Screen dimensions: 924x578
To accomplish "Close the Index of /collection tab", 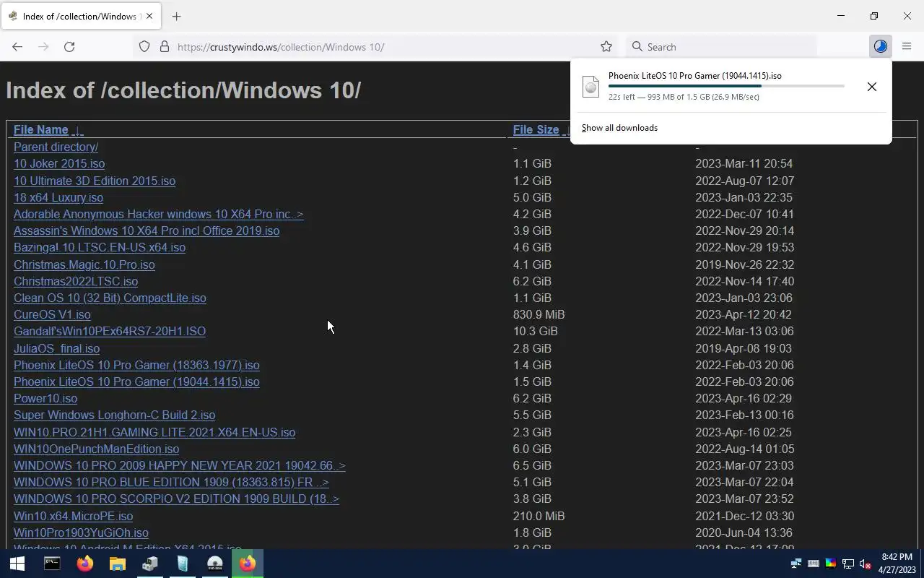I will (x=149, y=16).
